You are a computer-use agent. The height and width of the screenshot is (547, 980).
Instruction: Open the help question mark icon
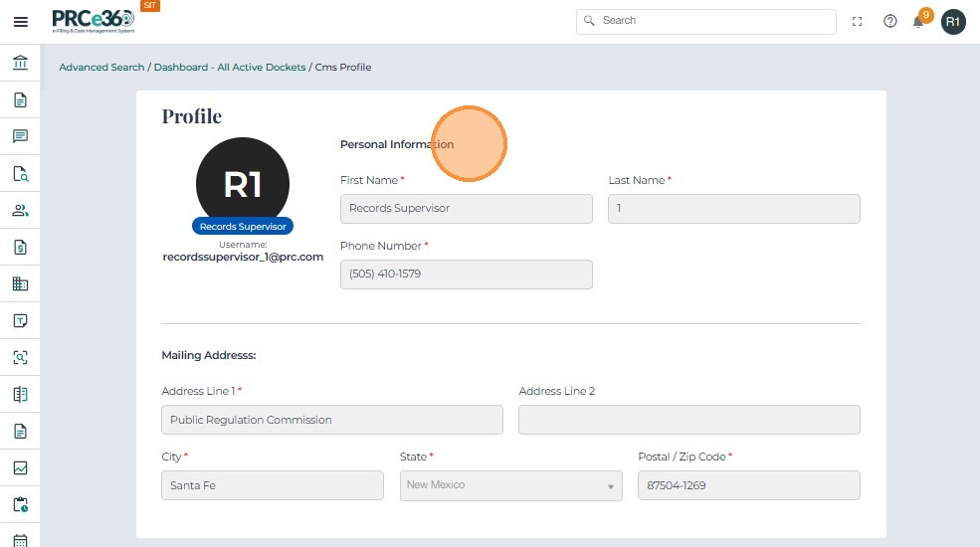click(x=890, y=21)
